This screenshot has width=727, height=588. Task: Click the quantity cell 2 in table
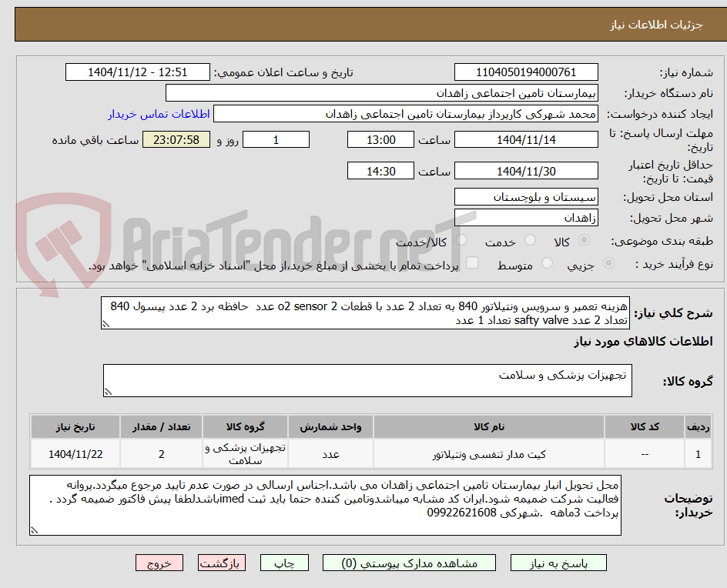[x=162, y=454]
